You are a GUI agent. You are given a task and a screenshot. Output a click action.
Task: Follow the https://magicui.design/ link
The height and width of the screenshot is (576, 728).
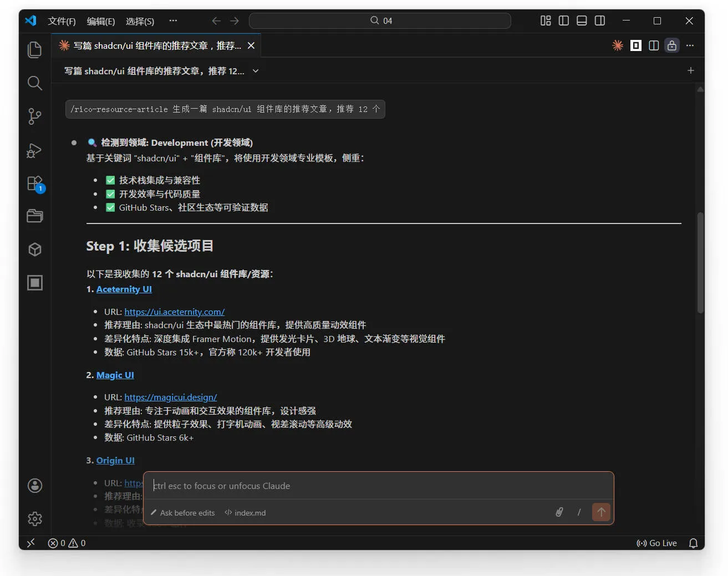pyautogui.click(x=170, y=397)
